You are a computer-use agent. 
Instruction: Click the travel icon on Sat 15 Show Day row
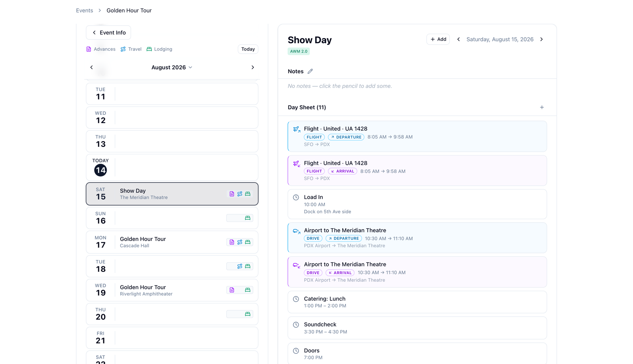coord(240,194)
